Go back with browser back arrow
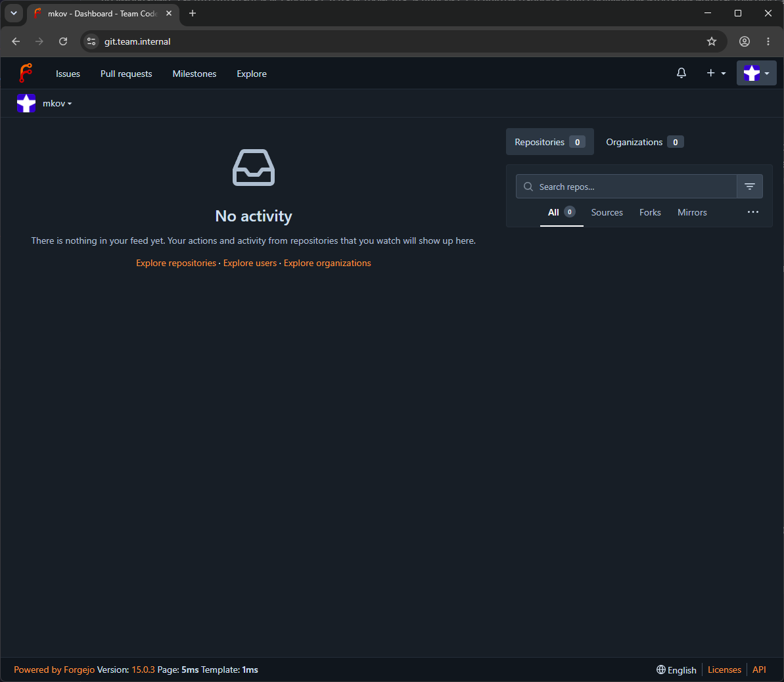This screenshot has height=682, width=784. point(16,41)
